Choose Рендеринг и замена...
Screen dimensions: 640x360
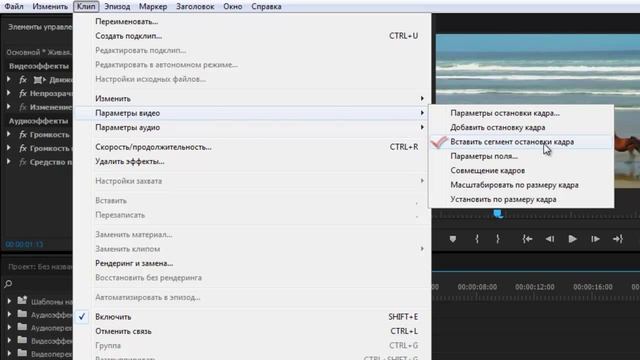click(x=252, y=263)
